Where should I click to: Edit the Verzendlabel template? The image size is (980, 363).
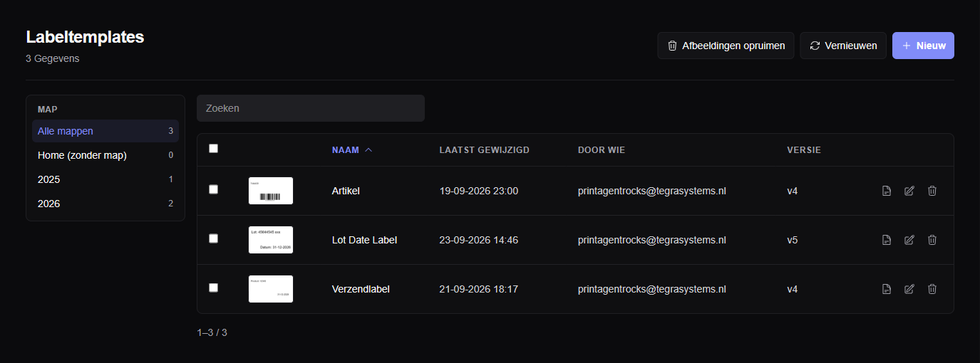point(909,289)
